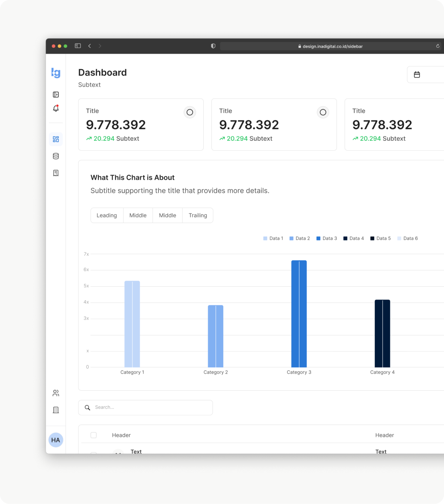Click the circle icon on the first Title card

pos(190,112)
